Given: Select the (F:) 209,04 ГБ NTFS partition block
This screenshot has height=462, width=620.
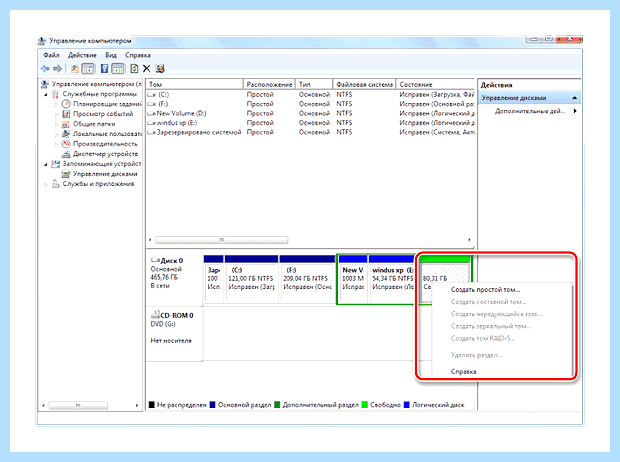Looking at the screenshot, I should pyautogui.click(x=307, y=279).
